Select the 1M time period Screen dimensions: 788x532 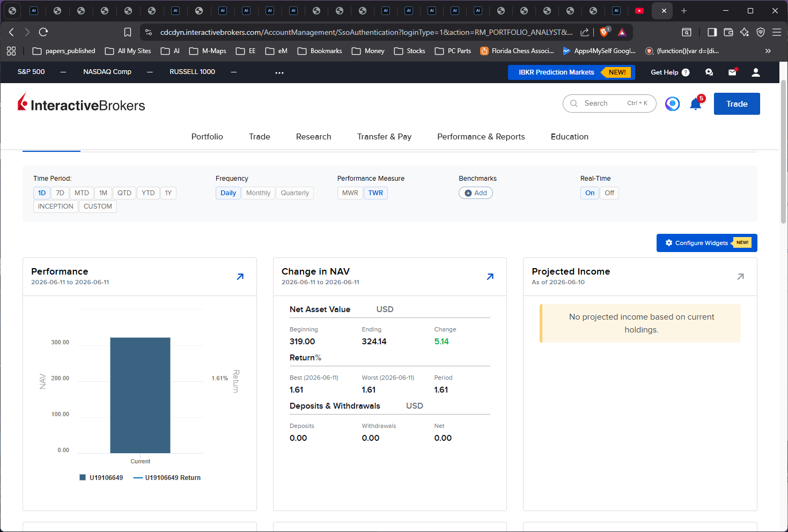coord(103,193)
